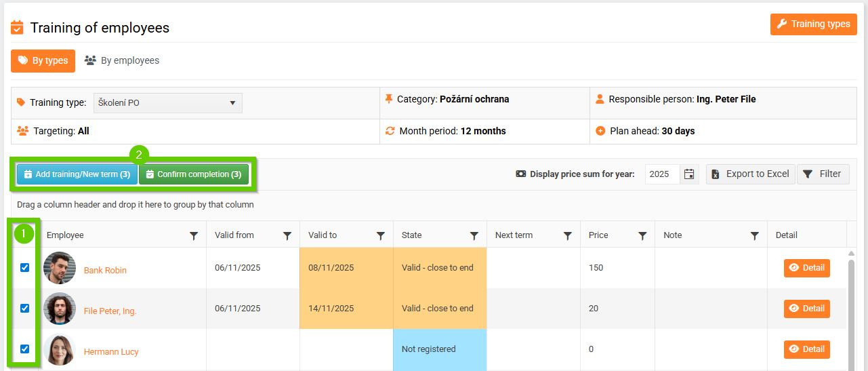Uncheck the checkbox for Hermann Lucy
Viewport: 868px width, 371px height.
(25, 349)
